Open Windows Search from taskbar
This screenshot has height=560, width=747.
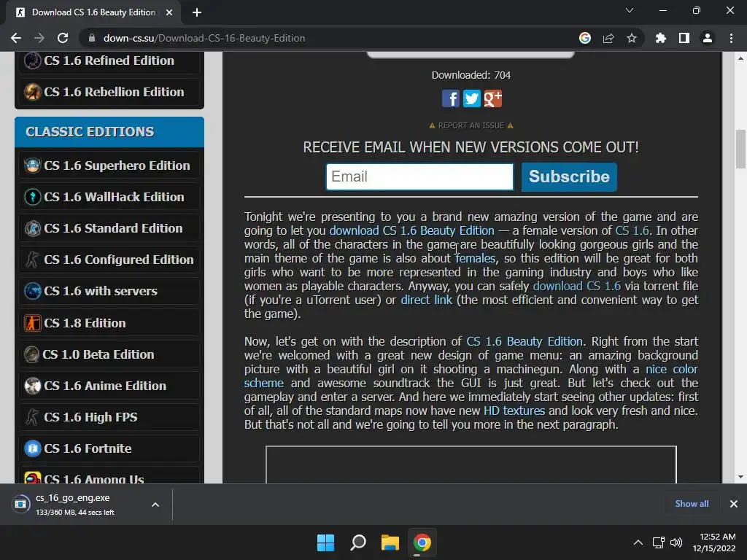coord(357,542)
